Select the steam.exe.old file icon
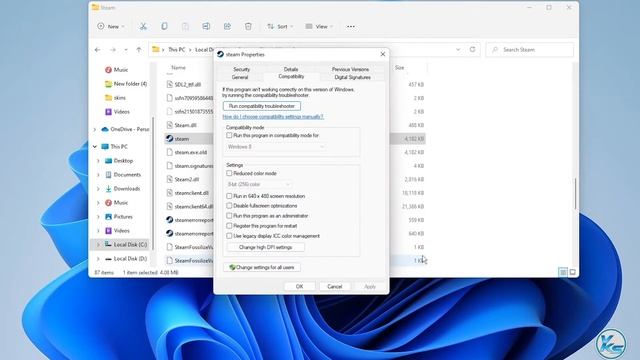 pyautogui.click(x=169, y=152)
